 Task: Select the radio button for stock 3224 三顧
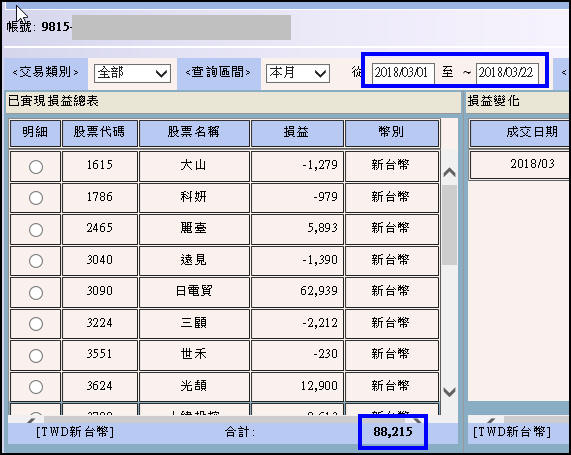pos(36,324)
